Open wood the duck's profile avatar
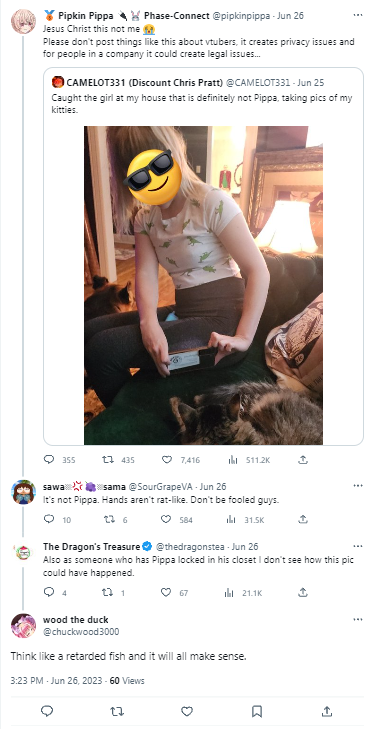 coord(23,625)
